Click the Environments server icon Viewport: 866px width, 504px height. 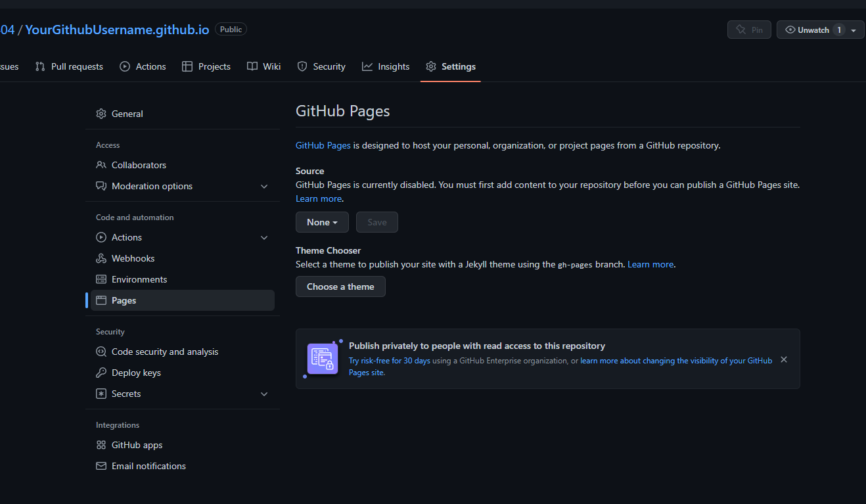101,279
